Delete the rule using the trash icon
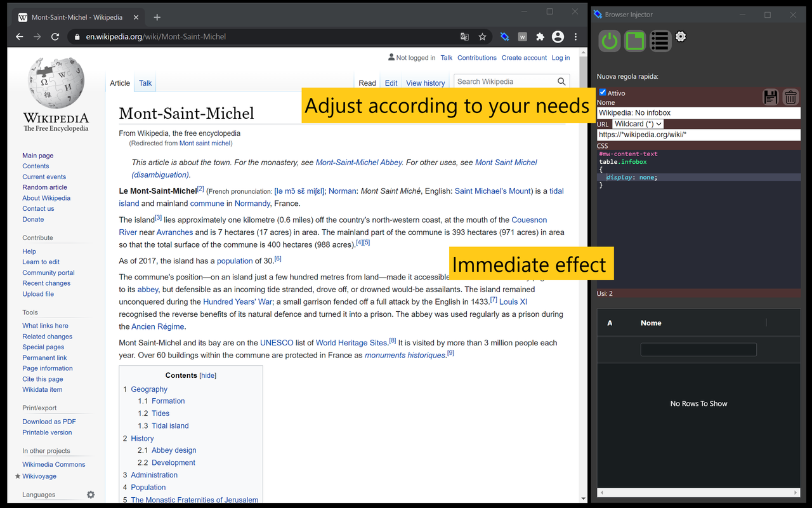 click(790, 97)
